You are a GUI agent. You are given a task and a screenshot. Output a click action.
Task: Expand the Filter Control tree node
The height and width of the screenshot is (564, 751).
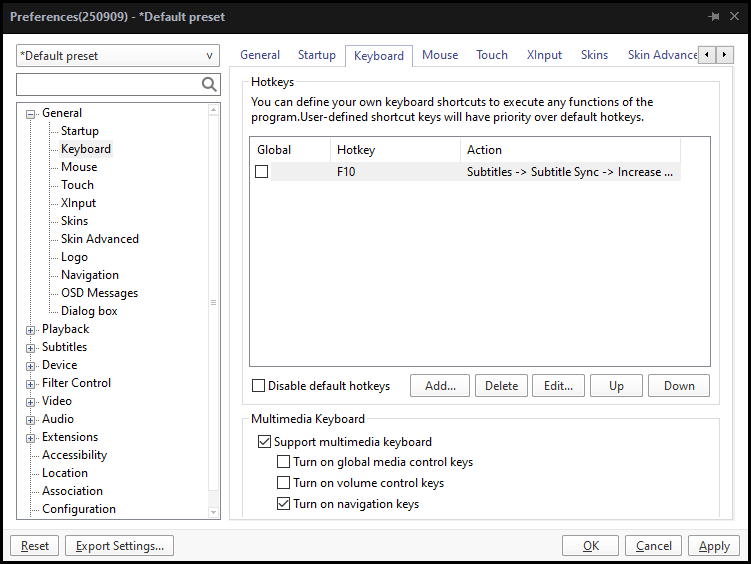pyautogui.click(x=31, y=384)
